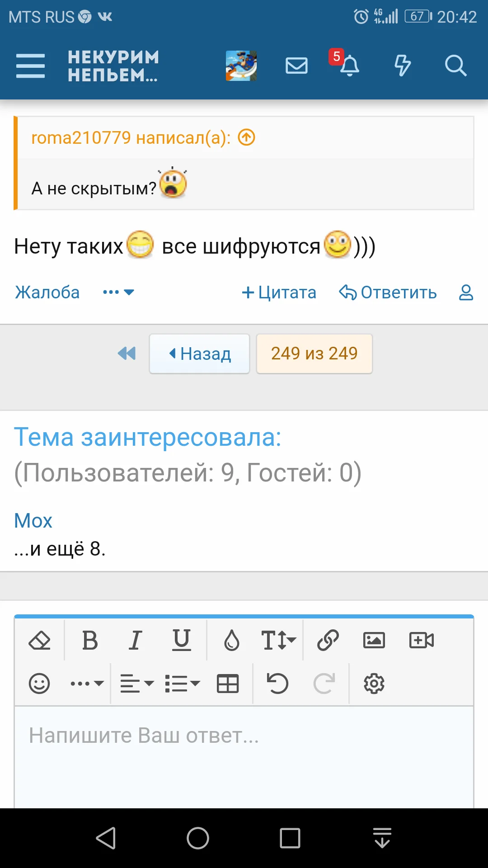The width and height of the screenshot is (488, 868).
Task: Reply to the post with Ответить
Action: point(388,292)
